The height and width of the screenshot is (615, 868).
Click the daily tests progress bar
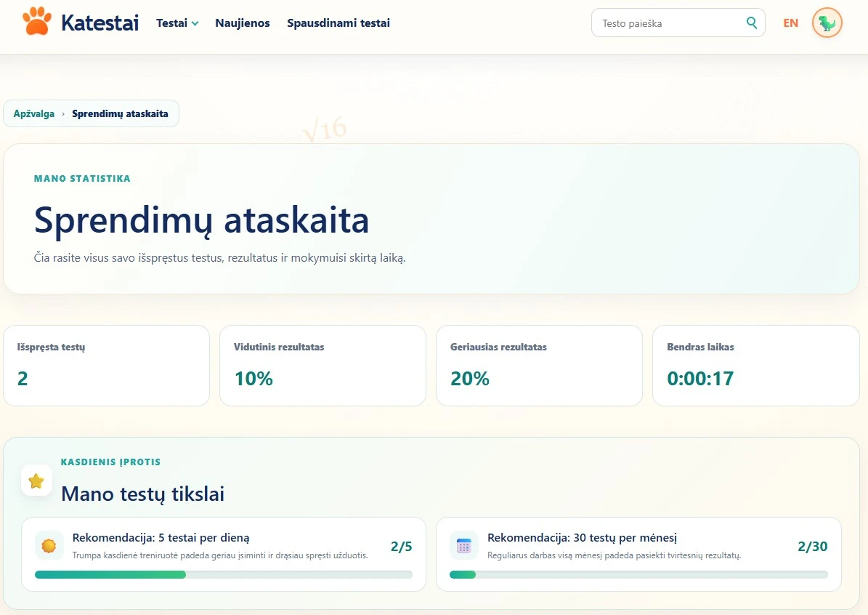point(224,574)
